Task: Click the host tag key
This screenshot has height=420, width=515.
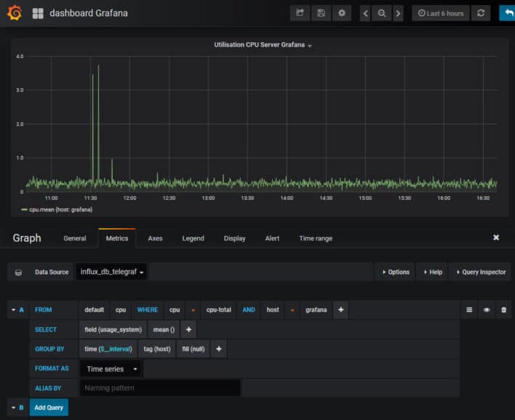Action: pyautogui.click(x=273, y=310)
